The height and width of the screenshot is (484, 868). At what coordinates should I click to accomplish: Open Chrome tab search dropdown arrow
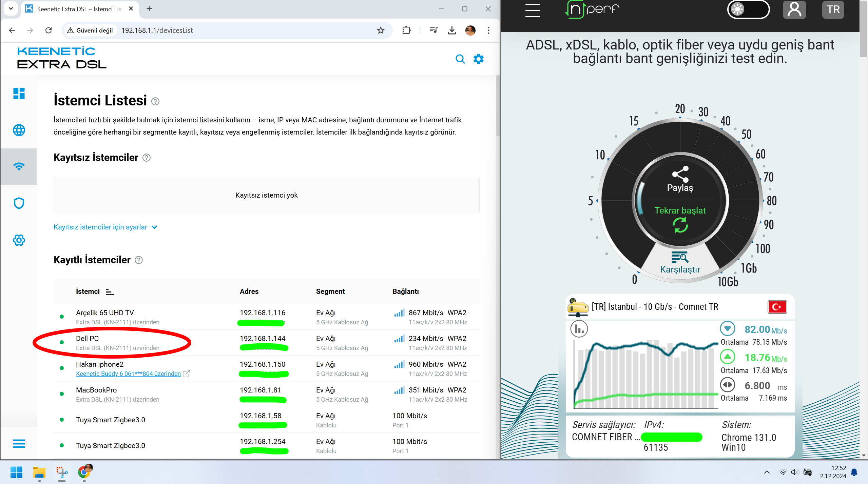(11, 8)
